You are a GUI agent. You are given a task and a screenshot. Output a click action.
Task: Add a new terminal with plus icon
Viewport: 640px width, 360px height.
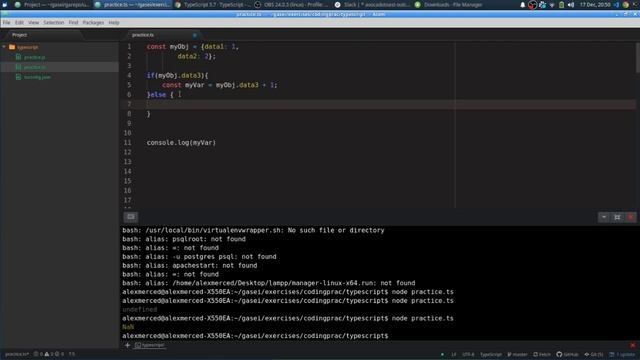click(127, 345)
